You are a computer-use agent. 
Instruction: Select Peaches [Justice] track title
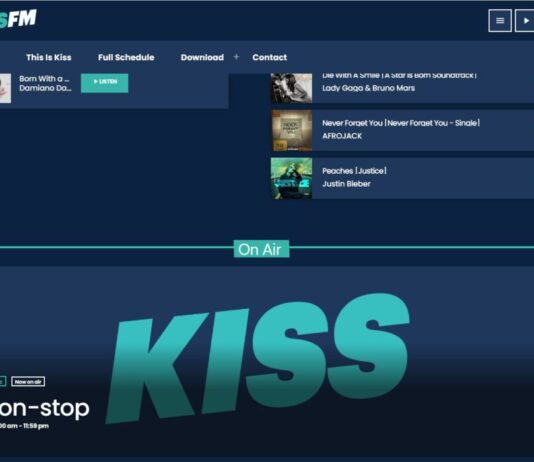(x=354, y=171)
